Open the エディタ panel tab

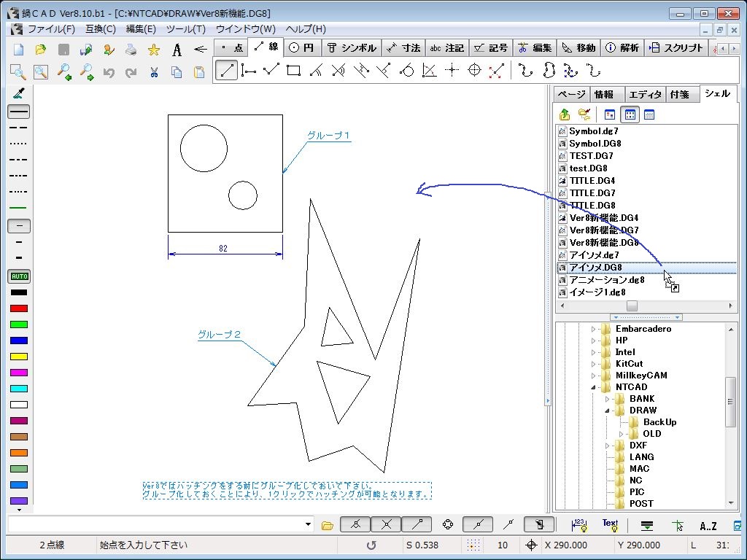pyautogui.click(x=645, y=94)
